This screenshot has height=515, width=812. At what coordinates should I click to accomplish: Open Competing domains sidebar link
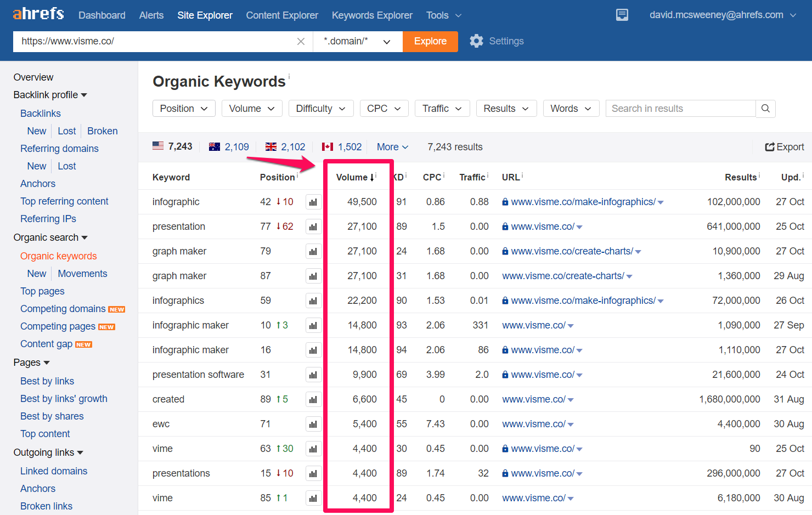[63, 309]
